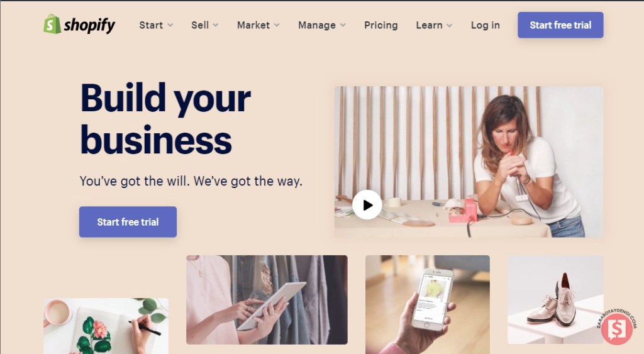Image resolution: width=644 pixels, height=354 pixels.
Task: Expand the Sell dropdown arrow
Action: (x=216, y=25)
